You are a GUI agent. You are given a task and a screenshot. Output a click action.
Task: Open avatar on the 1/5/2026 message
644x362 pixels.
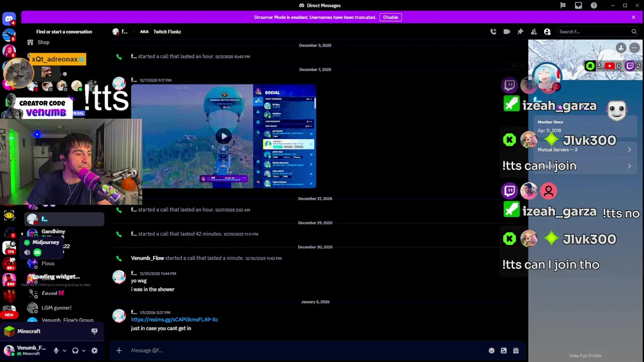coord(119,316)
